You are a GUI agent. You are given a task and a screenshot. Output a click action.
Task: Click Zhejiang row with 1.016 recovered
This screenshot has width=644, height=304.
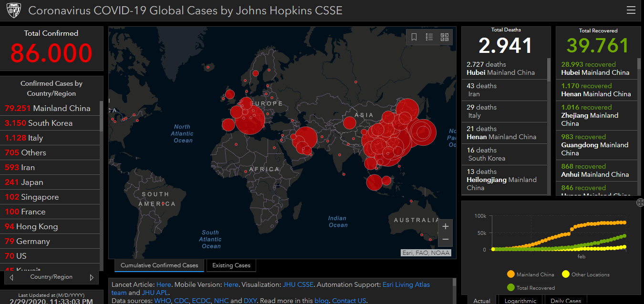tap(597, 115)
